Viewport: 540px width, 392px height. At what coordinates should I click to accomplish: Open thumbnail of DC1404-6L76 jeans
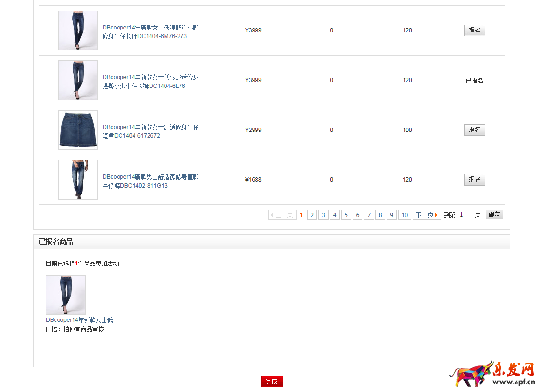tap(78, 80)
